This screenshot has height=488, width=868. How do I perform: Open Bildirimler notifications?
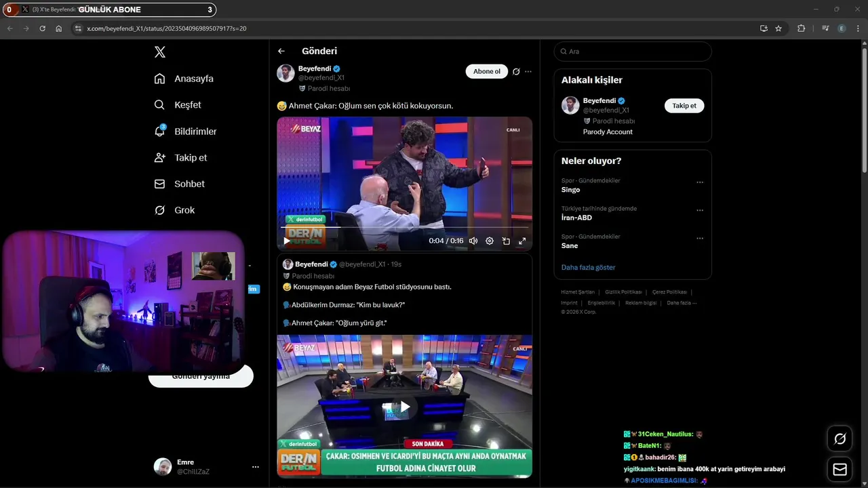click(x=185, y=131)
